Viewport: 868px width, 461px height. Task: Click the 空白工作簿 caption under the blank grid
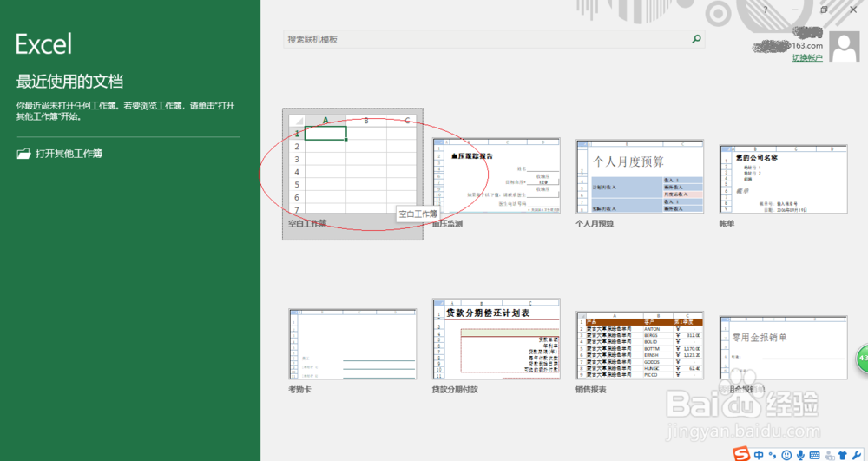click(307, 224)
